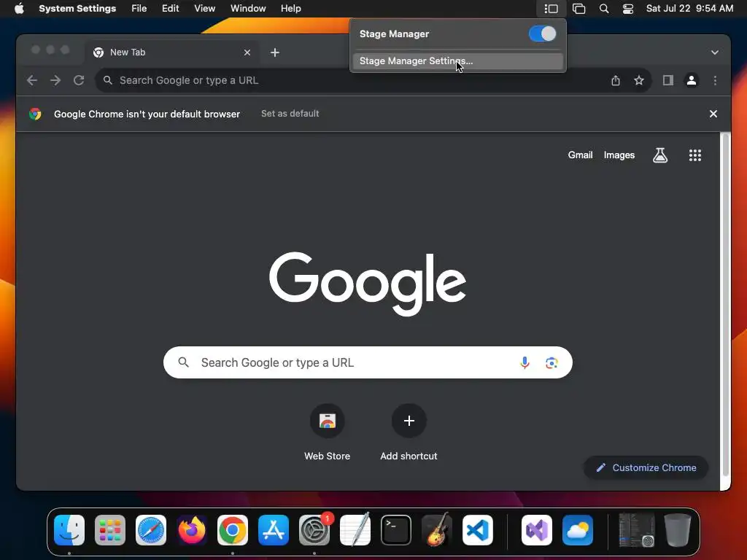
Task: Launch Safari from the Dock
Action: coord(151,530)
